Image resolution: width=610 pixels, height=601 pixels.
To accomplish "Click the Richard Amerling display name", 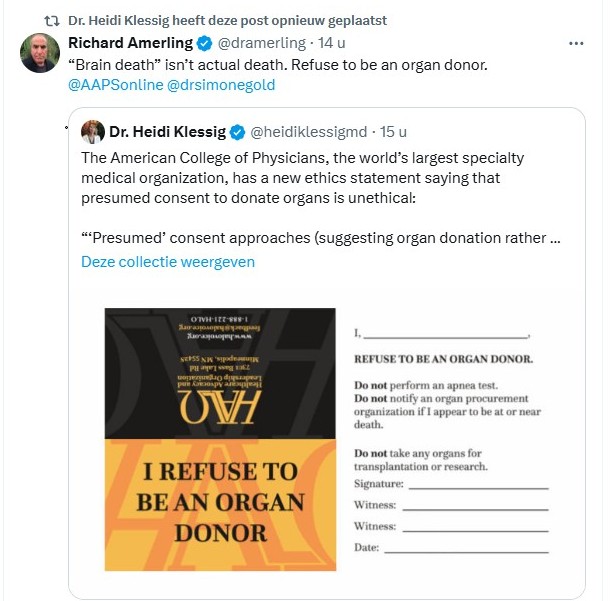I will 129,43.
